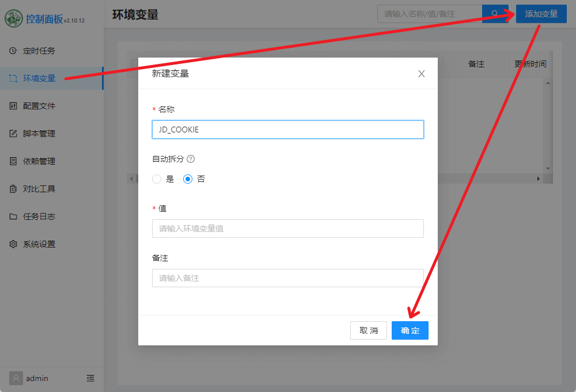Select the 环境变量 menu item

pos(39,78)
